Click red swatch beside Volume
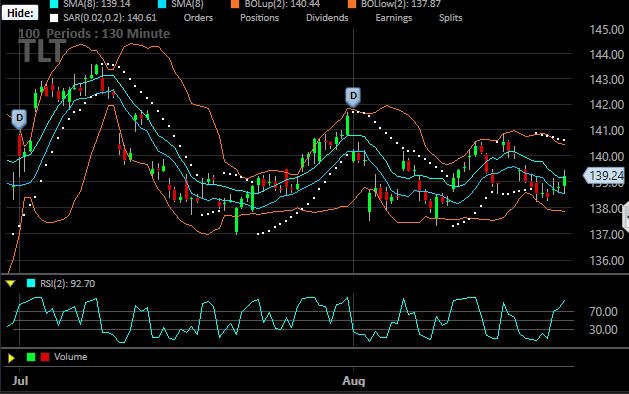 [x=45, y=357]
